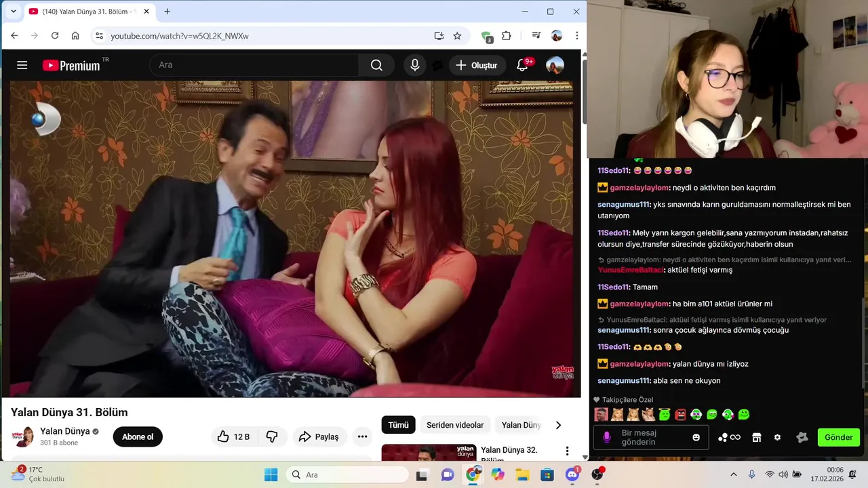The width and height of the screenshot is (868, 488).
Task: Open browser home page button
Action: point(75,36)
